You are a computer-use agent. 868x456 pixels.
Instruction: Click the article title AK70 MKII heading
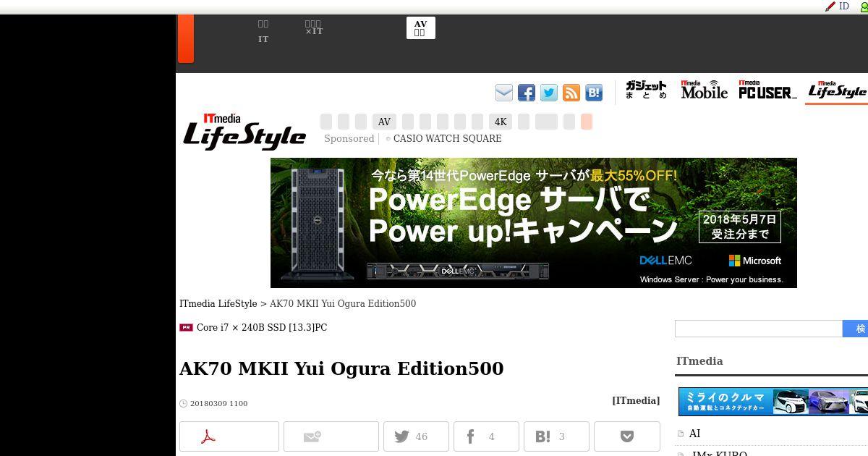tap(341, 368)
